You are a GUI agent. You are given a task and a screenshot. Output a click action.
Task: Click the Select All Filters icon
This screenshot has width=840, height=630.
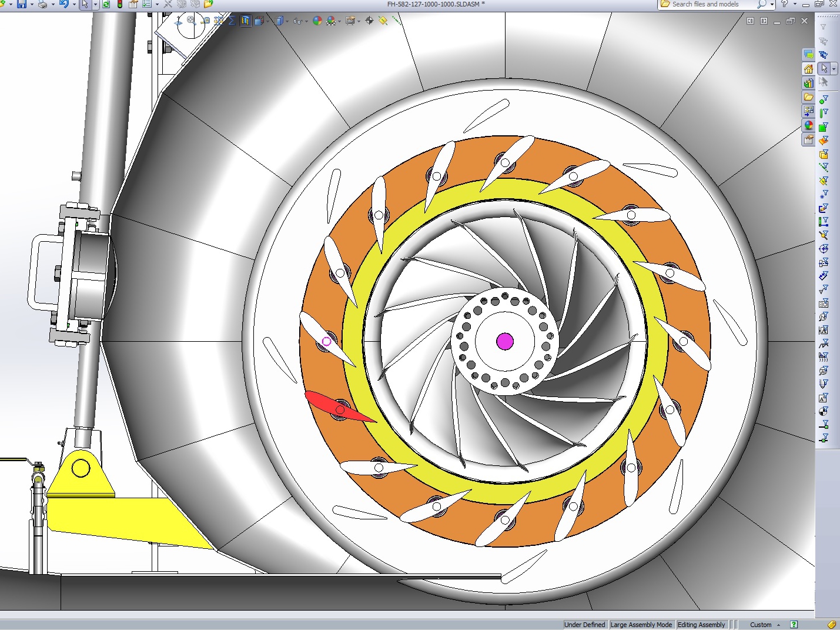pyautogui.click(x=824, y=55)
